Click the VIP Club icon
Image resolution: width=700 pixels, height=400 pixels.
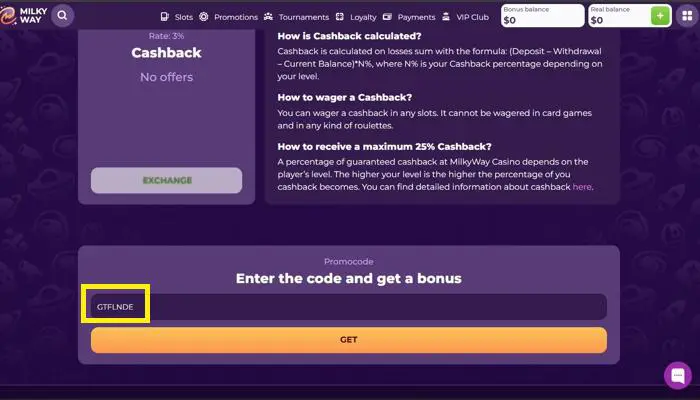[446, 17]
